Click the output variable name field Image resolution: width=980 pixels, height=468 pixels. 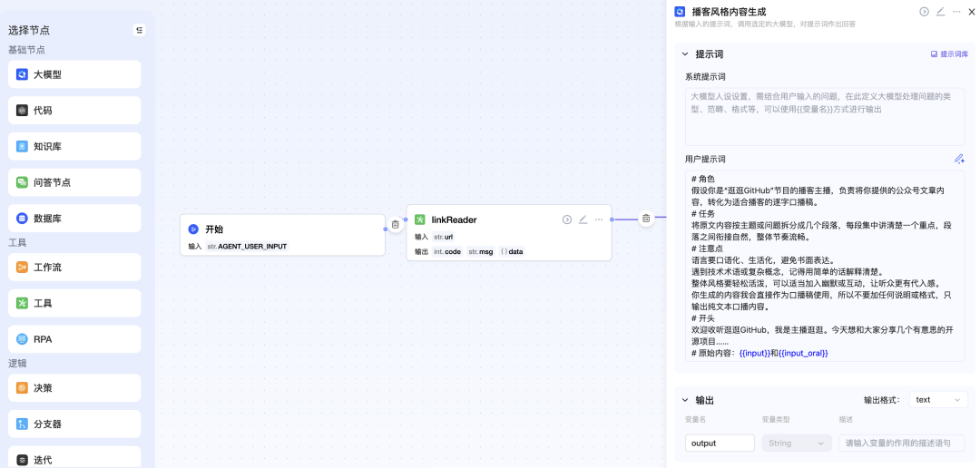coord(720,443)
